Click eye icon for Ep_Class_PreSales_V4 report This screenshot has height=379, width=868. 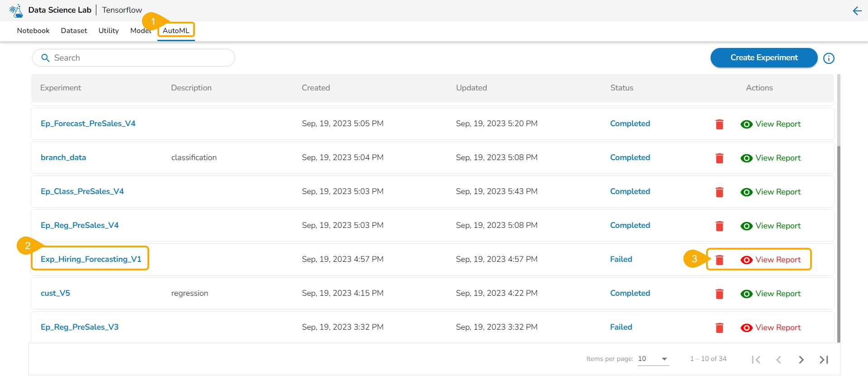746,192
